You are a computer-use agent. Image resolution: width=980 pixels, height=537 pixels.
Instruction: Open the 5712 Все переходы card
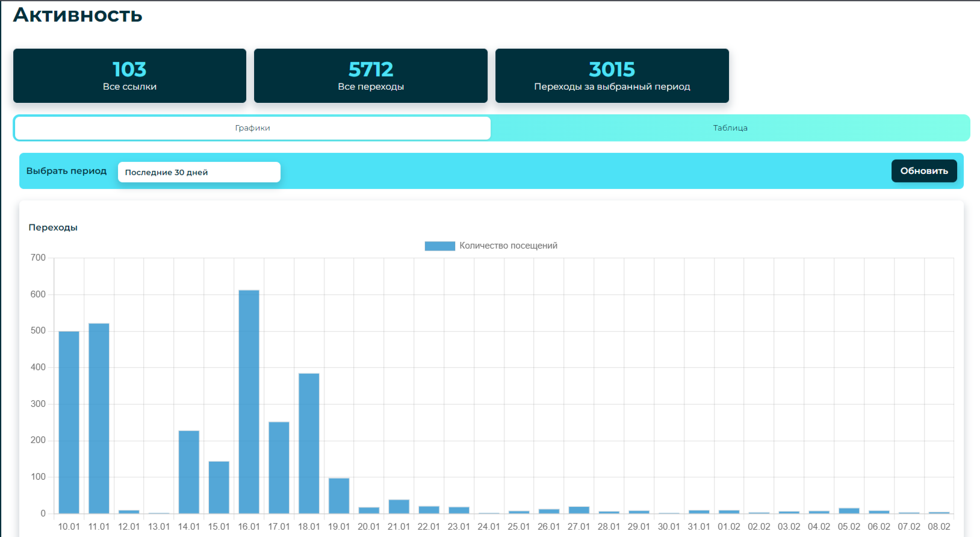pos(371,76)
